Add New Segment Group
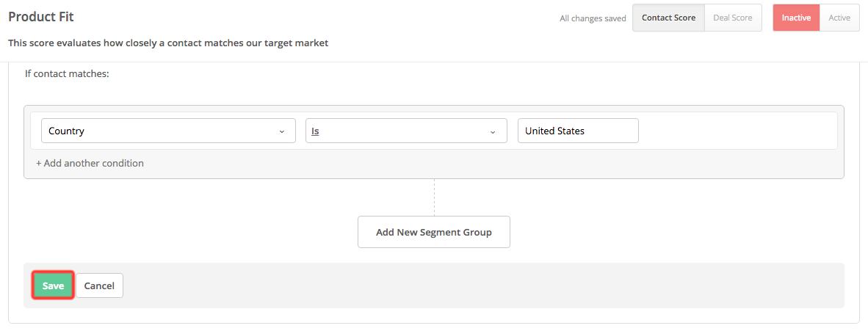868x331 pixels. (433, 232)
